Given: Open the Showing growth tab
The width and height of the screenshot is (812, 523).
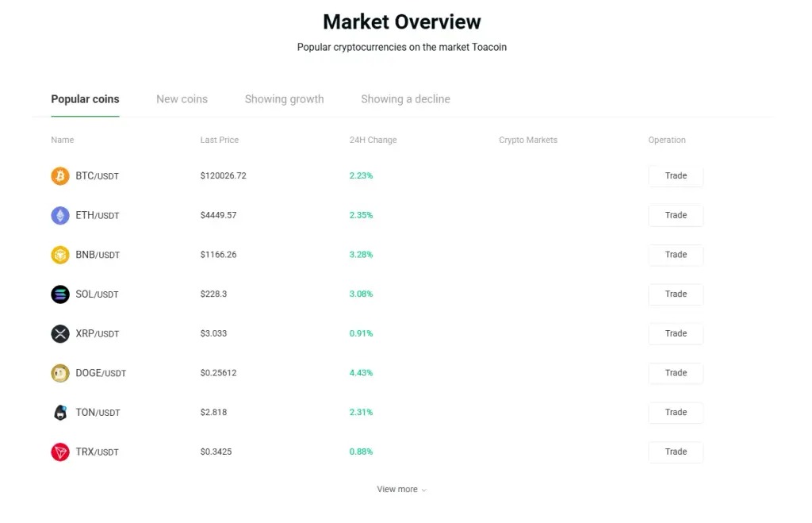Looking at the screenshot, I should (285, 99).
